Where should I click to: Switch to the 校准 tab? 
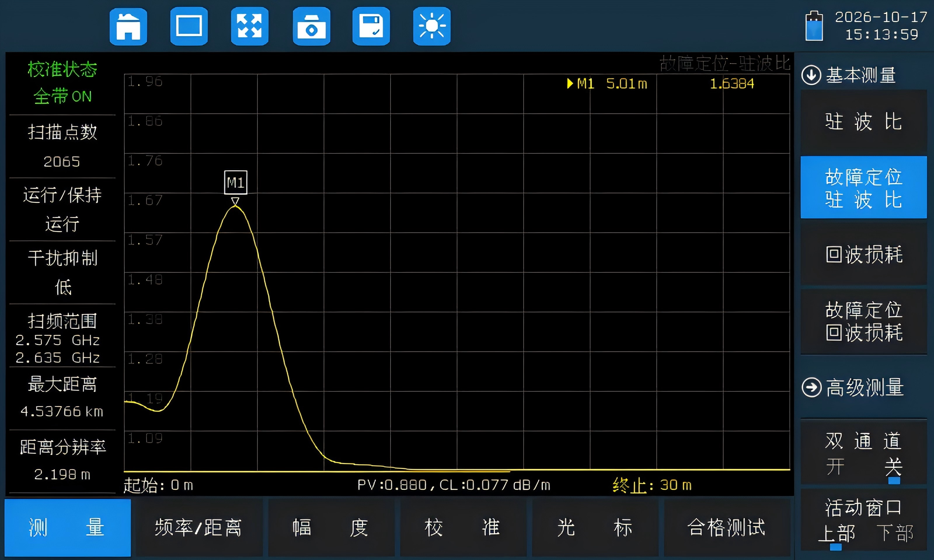pos(463,528)
